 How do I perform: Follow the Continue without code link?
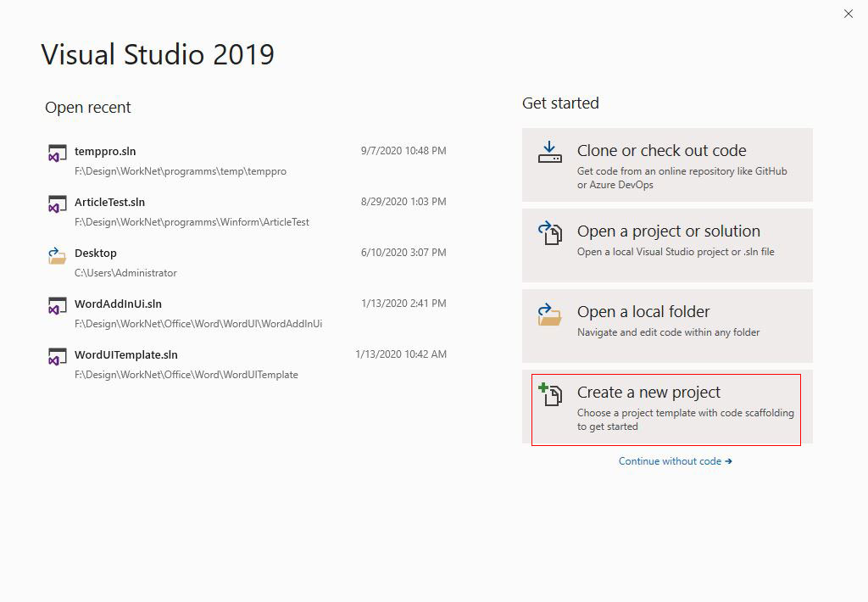676,461
